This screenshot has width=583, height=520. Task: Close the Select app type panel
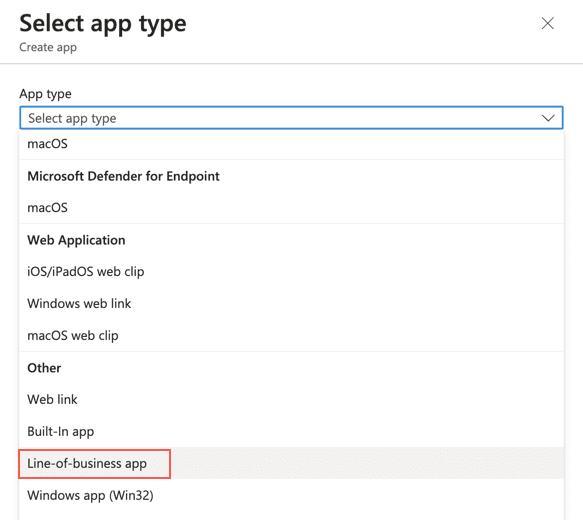547,23
